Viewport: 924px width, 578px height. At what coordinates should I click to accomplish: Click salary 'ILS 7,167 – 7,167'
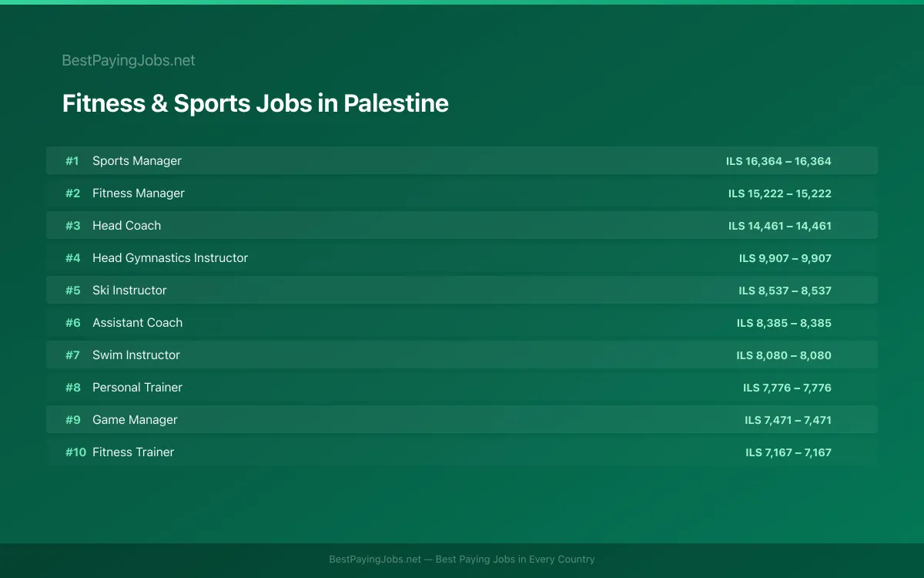point(788,452)
